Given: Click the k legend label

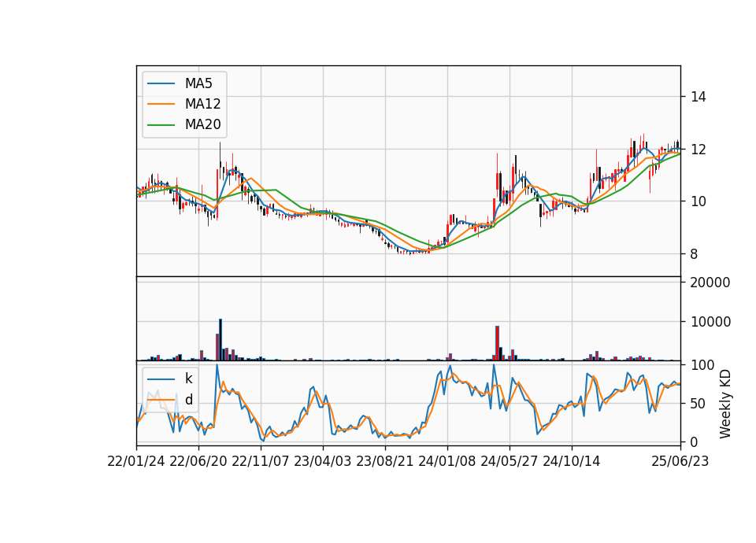Looking at the screenshot, I should tap(188, 379).
